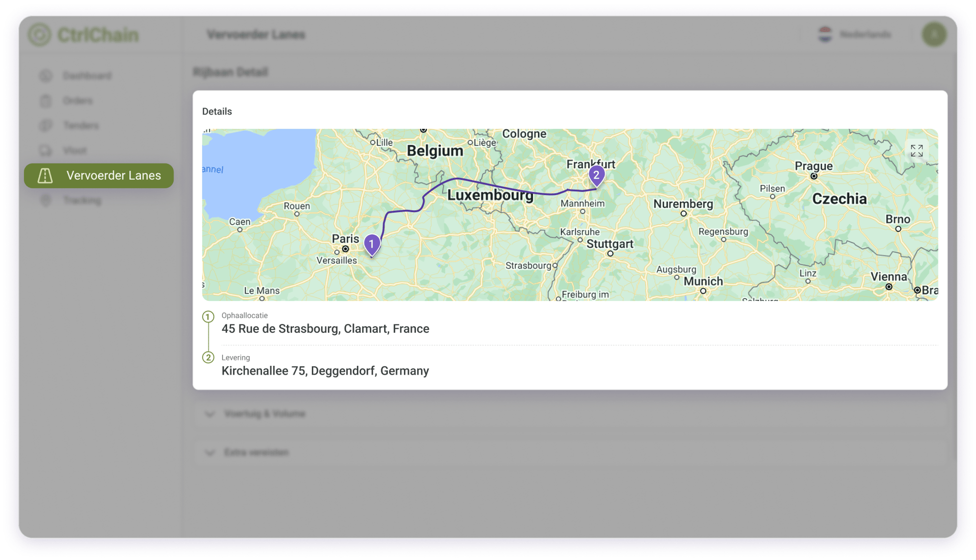
Task: Click the Dashboard sidebar icon
Action: click(x=45, y=76)
